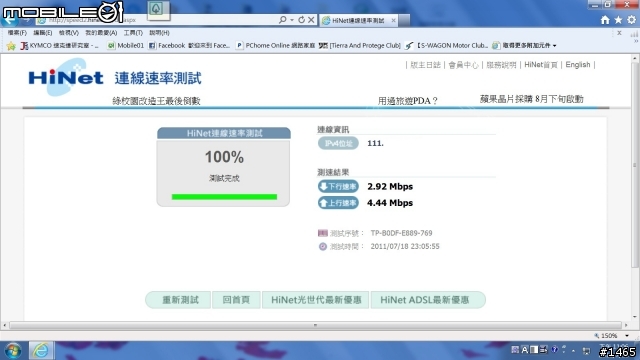Click the horizontal scrollbar at page bottom
The width and height of the screenshot is (640, 360).
click(315, 325)
